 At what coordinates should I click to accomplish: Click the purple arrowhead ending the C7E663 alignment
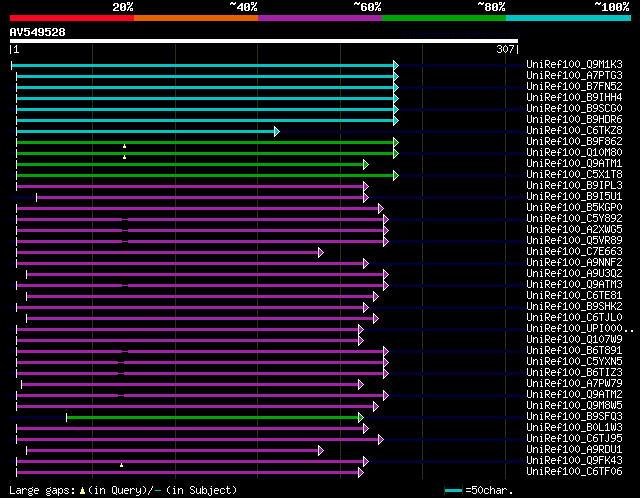321,253
